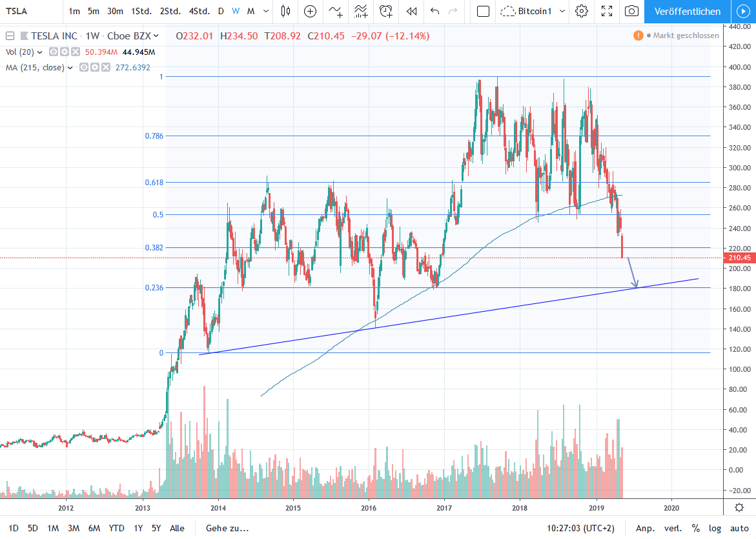Click Gehe zu... go-to-date button

[x=227, y=528]
